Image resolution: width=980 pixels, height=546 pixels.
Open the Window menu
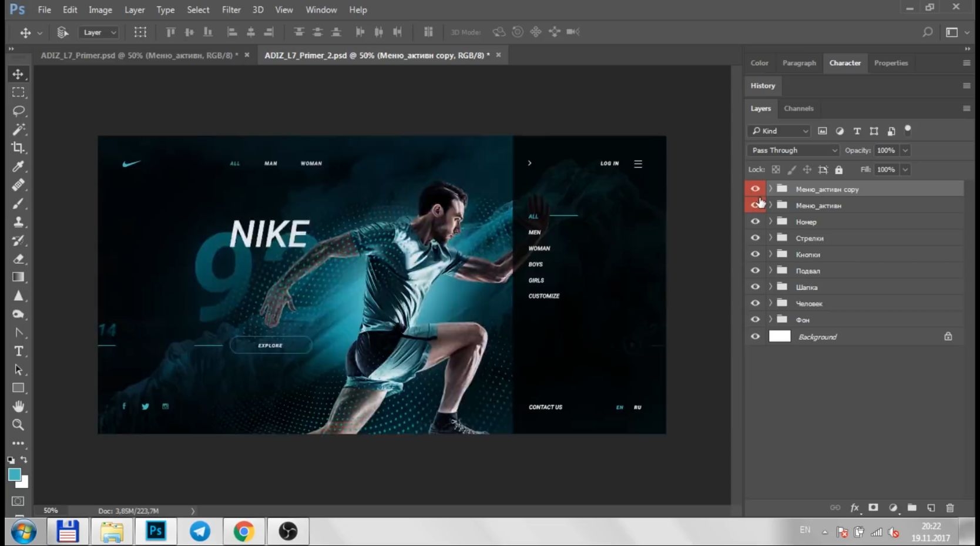point(321,9)
